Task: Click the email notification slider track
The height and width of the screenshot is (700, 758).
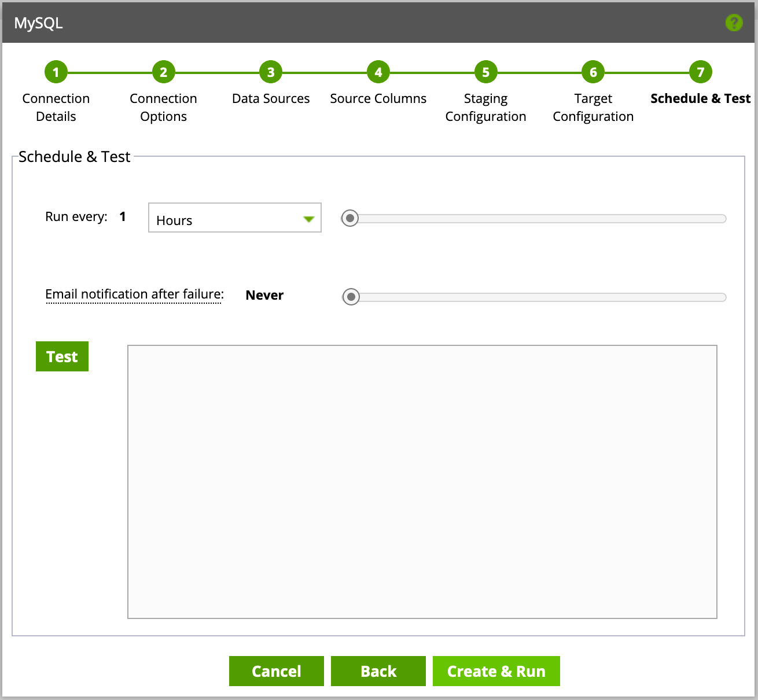Action: coord(534,297)
